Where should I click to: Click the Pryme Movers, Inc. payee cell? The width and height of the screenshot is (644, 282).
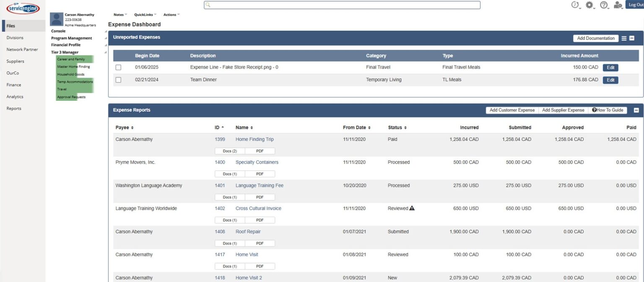135,162
